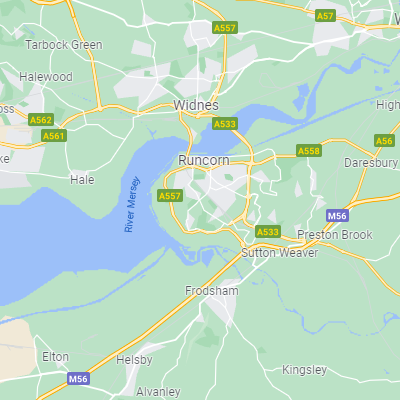Click the A557 road shield near Runcorn
This screenshot has width=400, height=400.
(x=170, y=196)
